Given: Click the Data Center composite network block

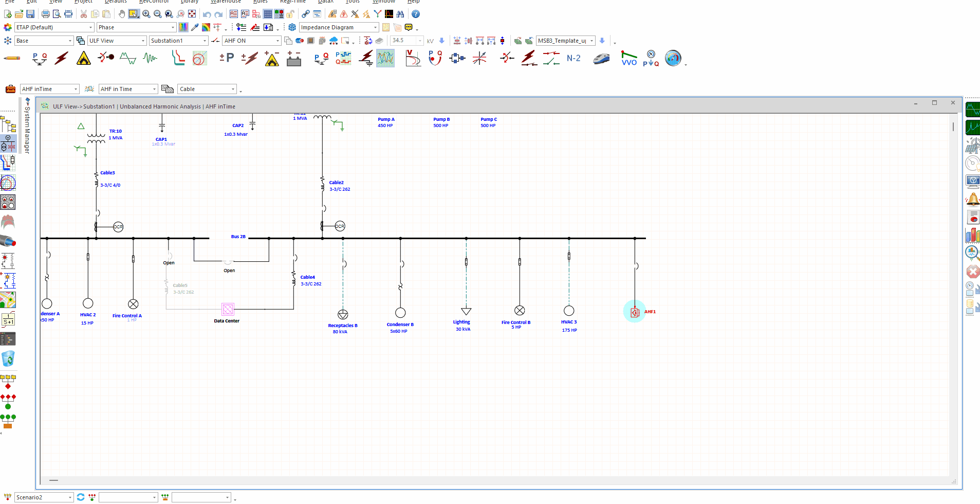Looking at the screenshot, I should click(x=228, y=309).
